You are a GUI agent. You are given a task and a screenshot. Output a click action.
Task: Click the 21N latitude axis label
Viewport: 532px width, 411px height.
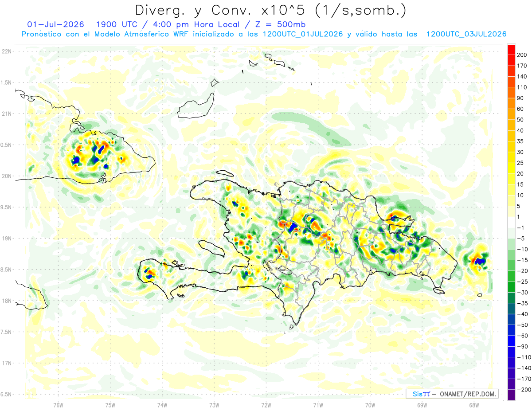[7, 114]
